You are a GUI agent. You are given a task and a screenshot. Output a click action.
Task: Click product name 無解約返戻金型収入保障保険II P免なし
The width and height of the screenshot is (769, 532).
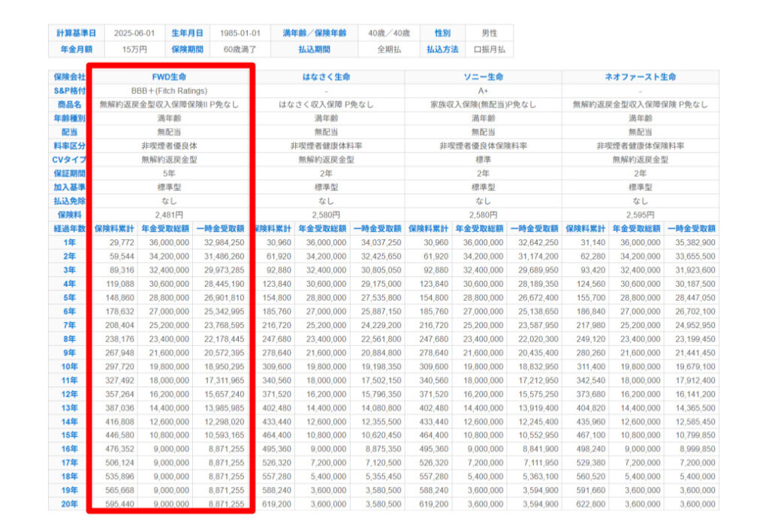click(169, 104)
